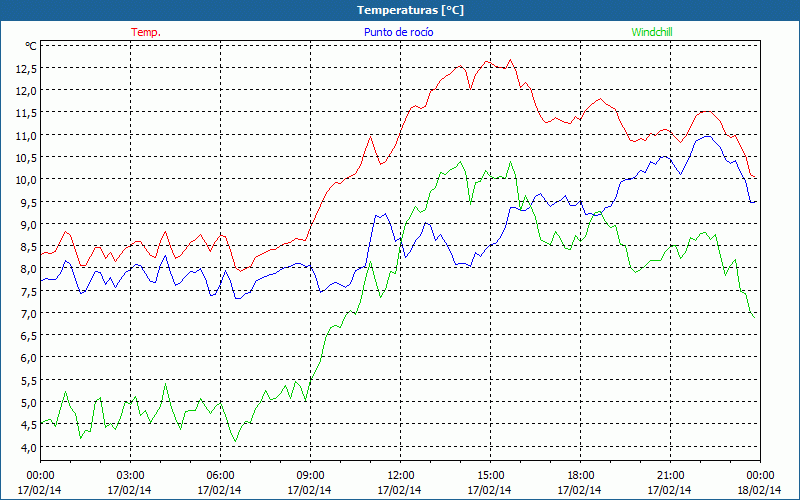Click the 12:00 time axis label

(x=400, y=476)
